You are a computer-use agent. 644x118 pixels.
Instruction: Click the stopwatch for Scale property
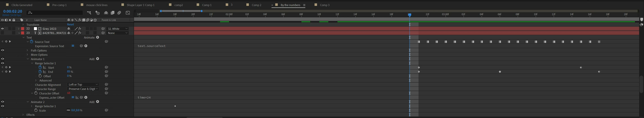point(36,110)
